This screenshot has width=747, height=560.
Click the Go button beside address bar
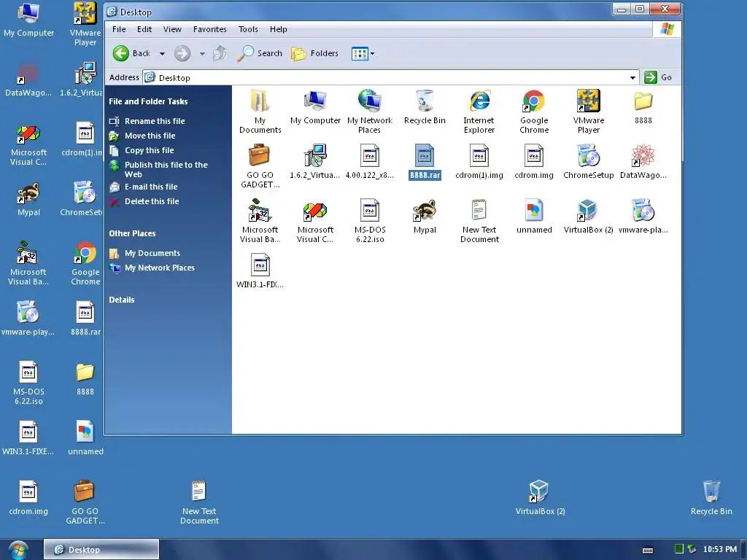coord(659,77)
